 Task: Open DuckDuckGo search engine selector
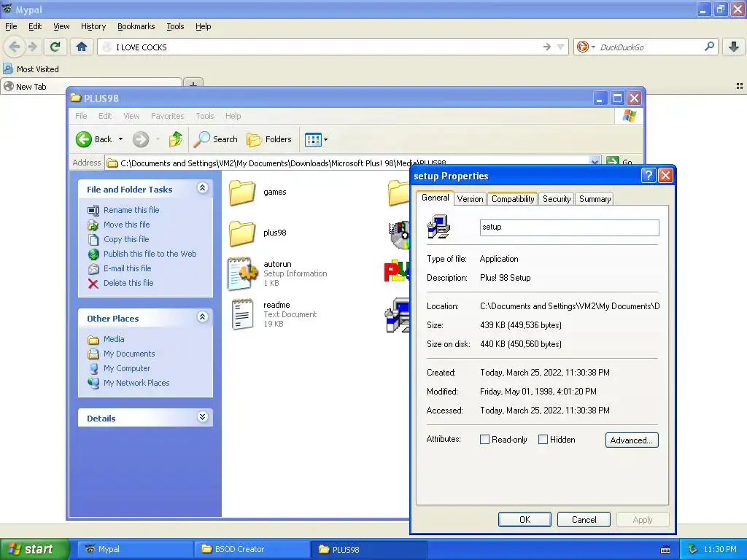[x=586, y=47]
